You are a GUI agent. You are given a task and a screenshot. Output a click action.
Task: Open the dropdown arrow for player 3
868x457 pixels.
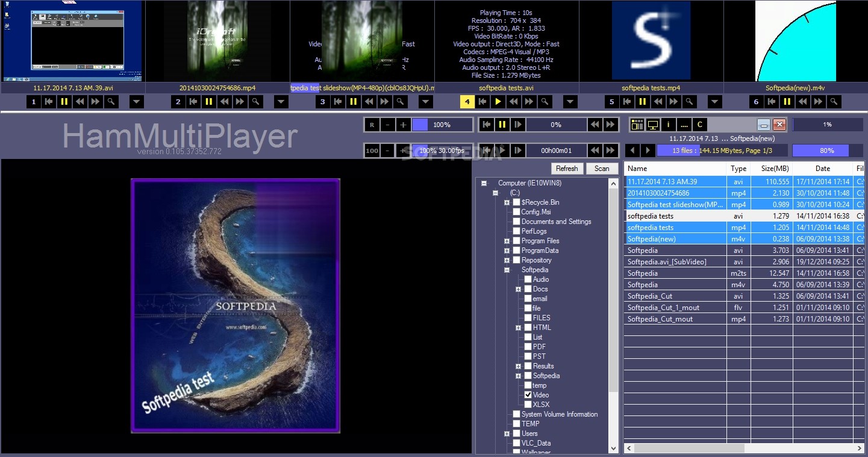[426, 102]
